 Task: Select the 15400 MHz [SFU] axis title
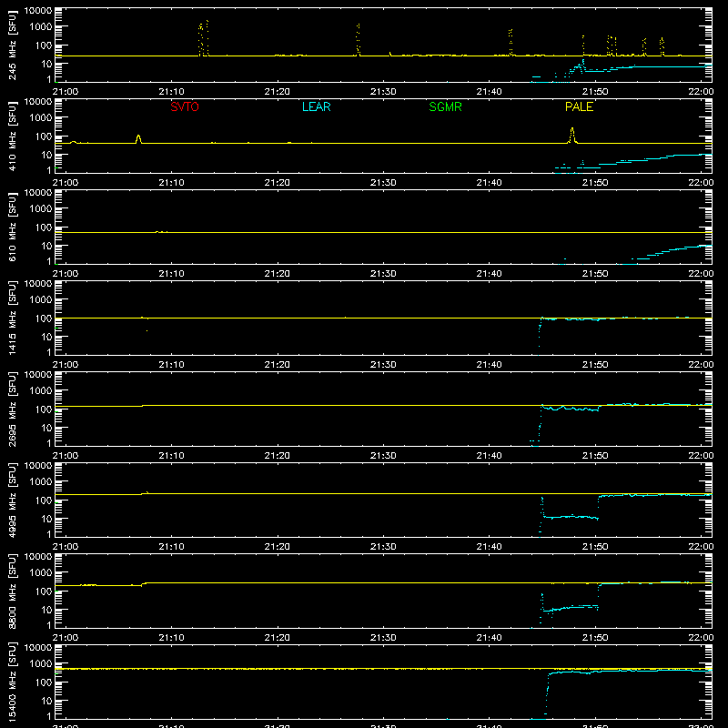coord(13,682)
